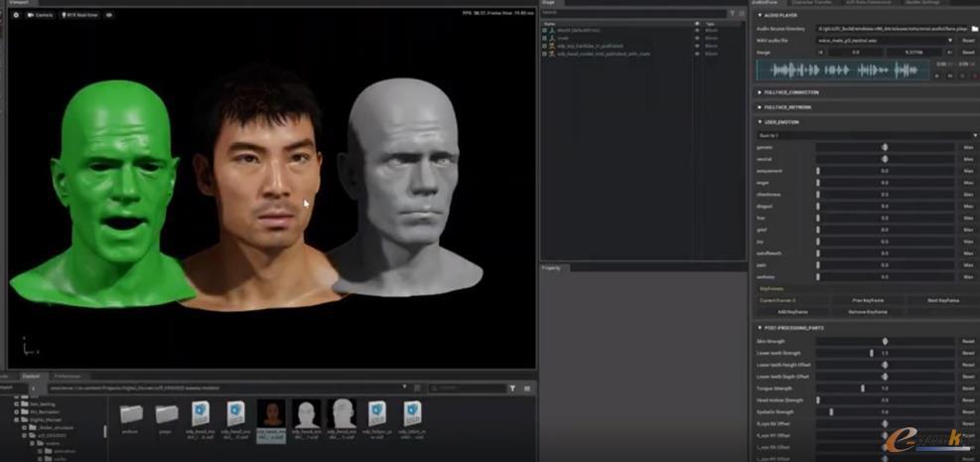Browse audio source directory folder icon
This screenshot has height=462, width=980.
(x=974, y=29)
